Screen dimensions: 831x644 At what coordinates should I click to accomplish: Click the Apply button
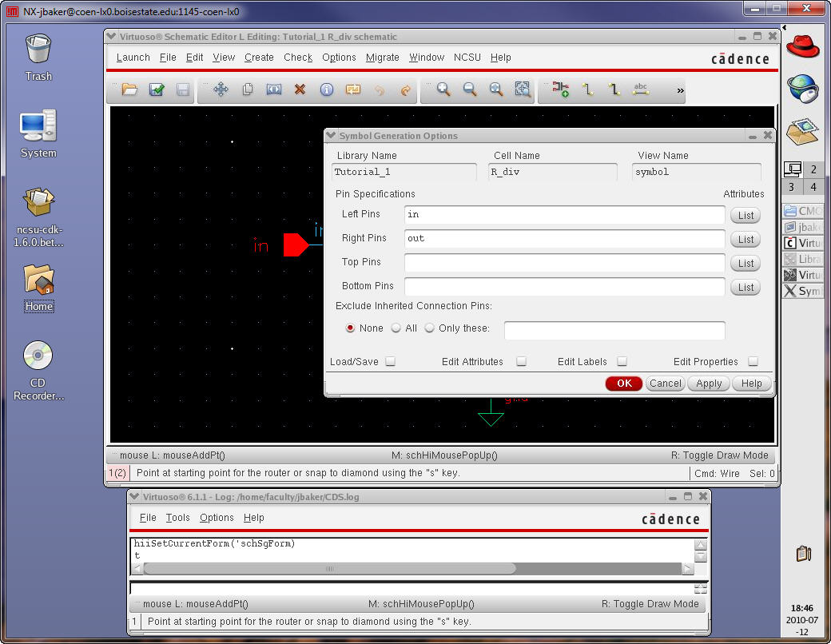coord(709,384)
